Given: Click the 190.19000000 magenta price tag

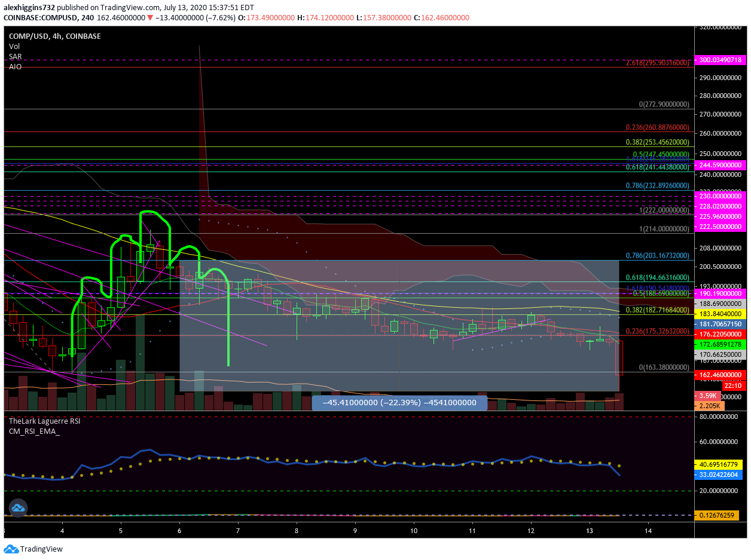Looking at the screenshot, I should point(722,293).
